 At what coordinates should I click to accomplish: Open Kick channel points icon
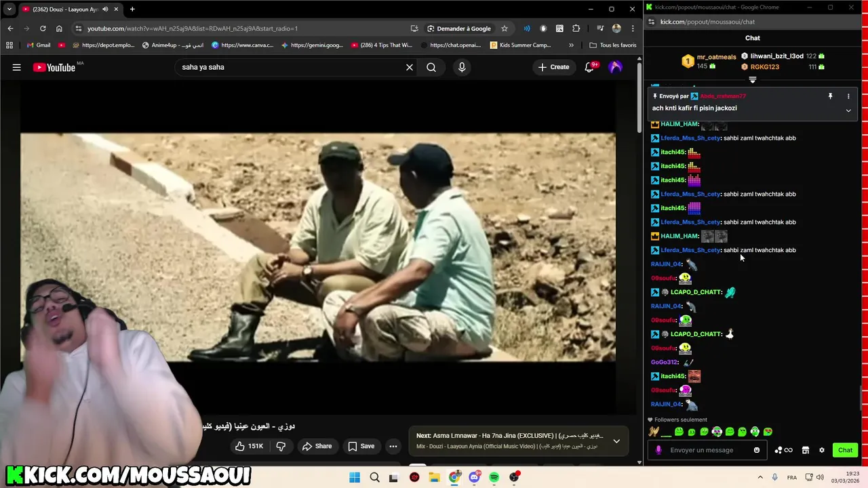[x=783, y=450]
